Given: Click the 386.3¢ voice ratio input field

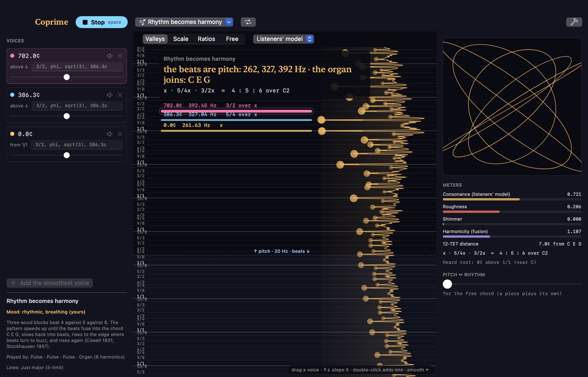Looking at the screenshot, I should (77, 106).
